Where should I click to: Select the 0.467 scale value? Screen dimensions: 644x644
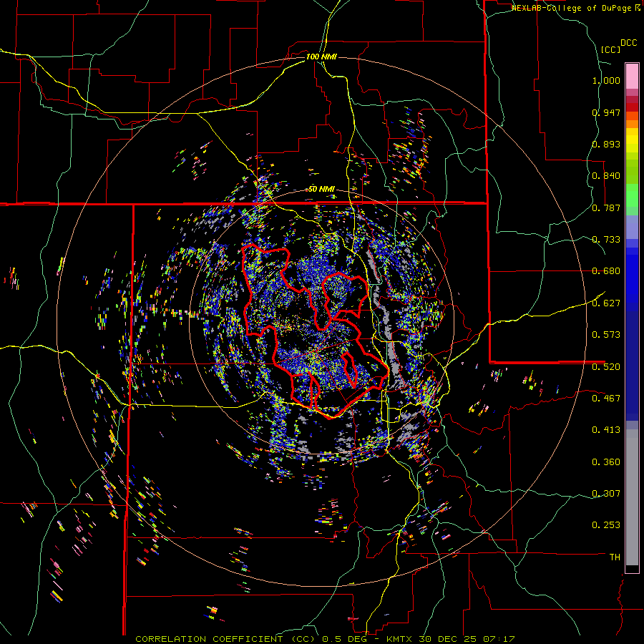tap(606, 399)
